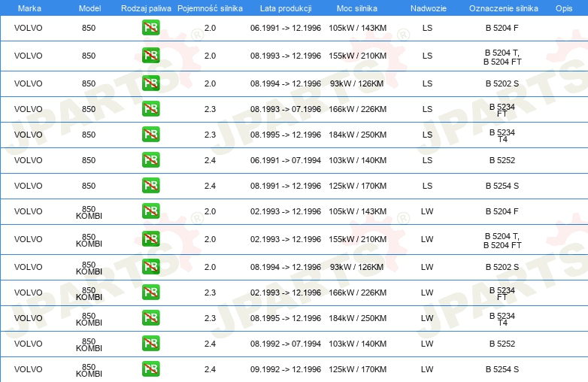Click fuel icon in 184kW LW row
588x382 pixels.
(150, 318)
